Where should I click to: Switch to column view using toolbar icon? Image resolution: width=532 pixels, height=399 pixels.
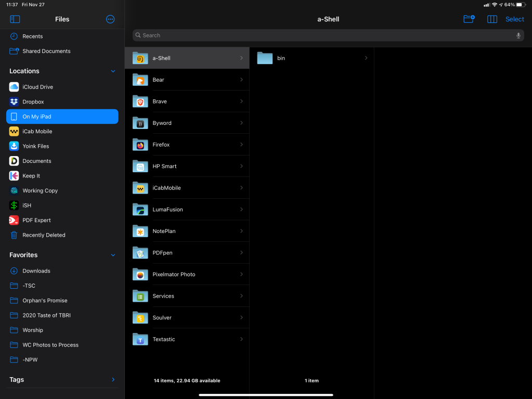point(492,19)
